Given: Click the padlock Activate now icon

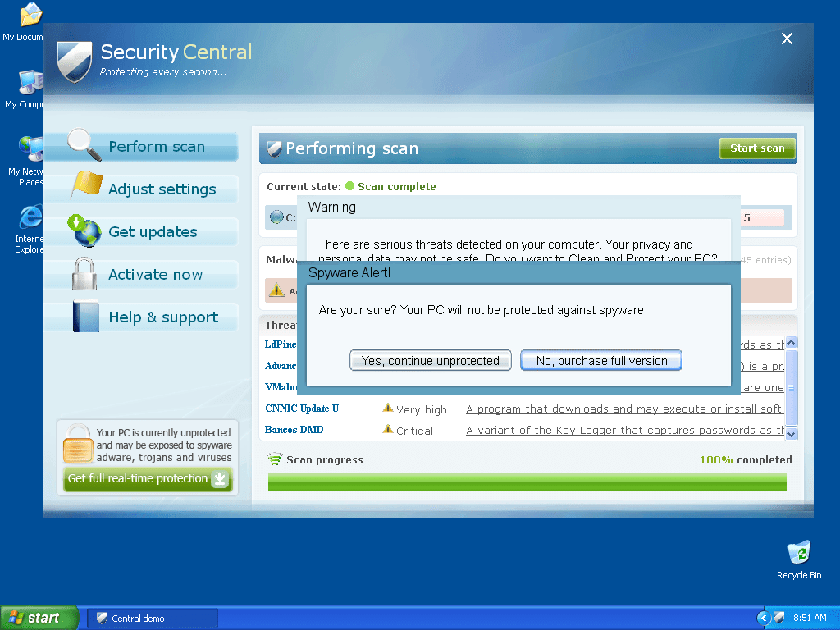Looking at the screenshot, I should 84,274.
